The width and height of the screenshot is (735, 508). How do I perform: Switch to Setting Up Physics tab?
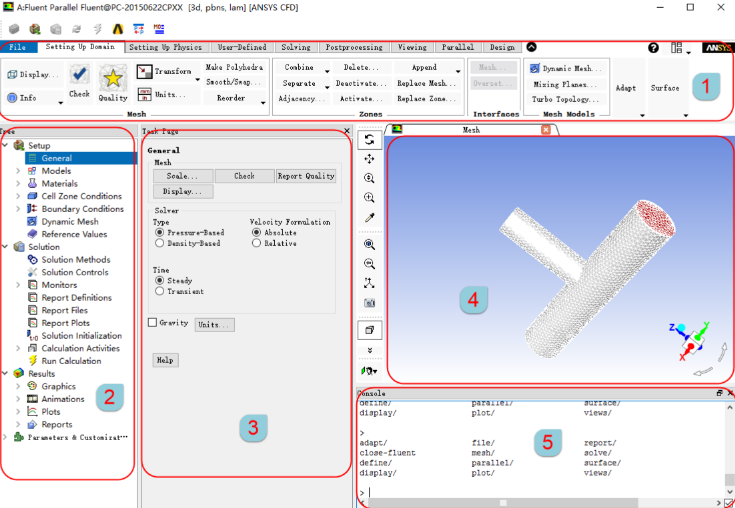[x=165, y=47]
